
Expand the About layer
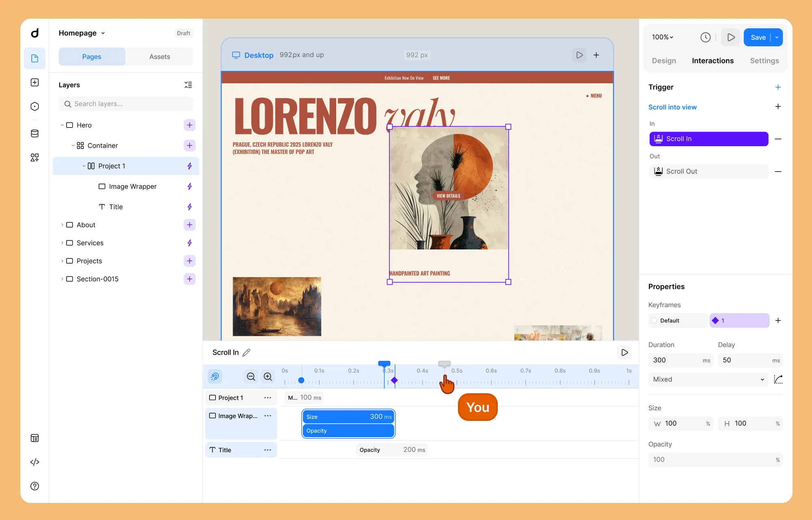pyautogui.click(x=62, y=225)
